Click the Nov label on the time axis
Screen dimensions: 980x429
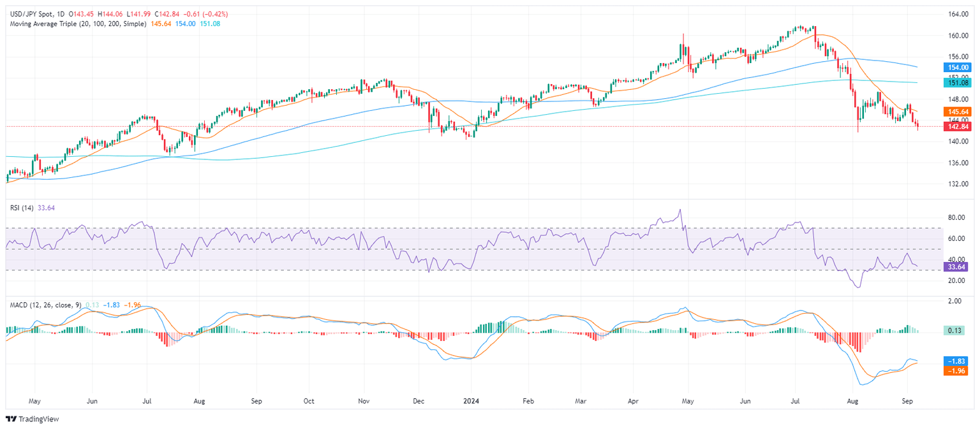tap(363, 402)
